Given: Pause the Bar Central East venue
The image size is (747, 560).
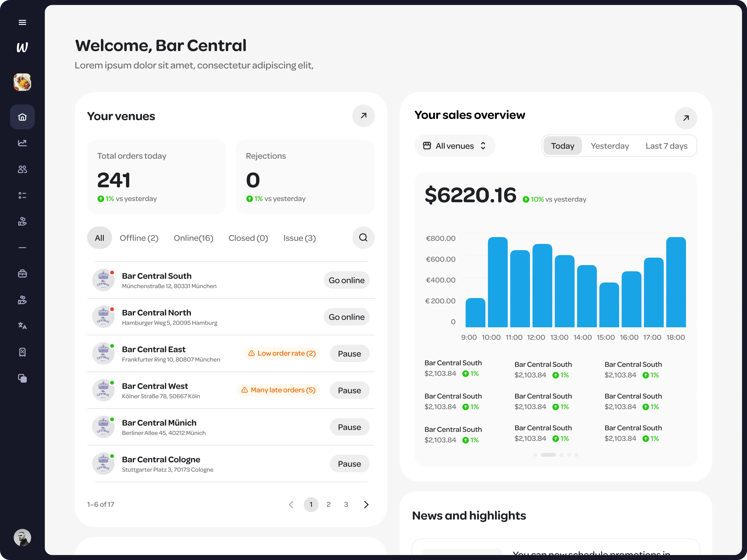Looking at the screenshot, I should point(349,353).
